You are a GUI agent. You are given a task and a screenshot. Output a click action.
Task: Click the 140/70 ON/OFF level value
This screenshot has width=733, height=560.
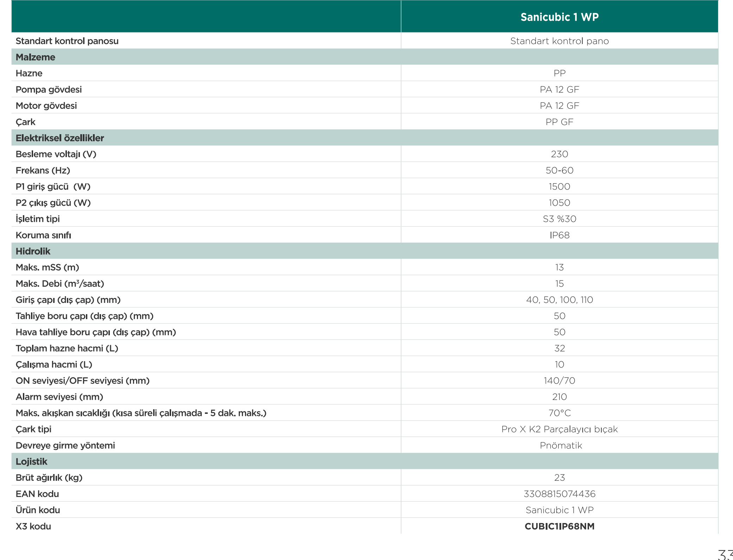pyautogui.click(x=559, y=381)
